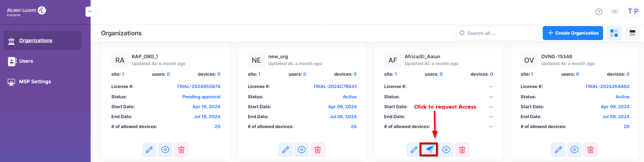Switch to list view layout
This screenshot has height=162, width=644.
(632, 33)
